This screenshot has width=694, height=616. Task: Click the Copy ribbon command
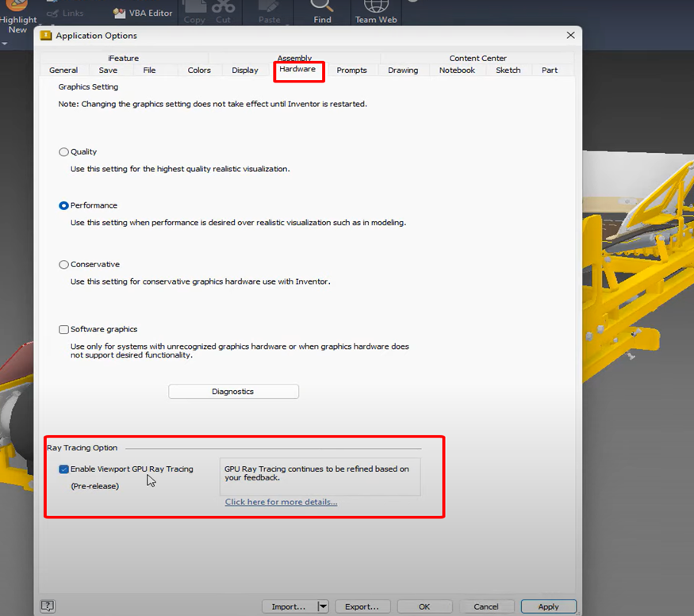194,12
